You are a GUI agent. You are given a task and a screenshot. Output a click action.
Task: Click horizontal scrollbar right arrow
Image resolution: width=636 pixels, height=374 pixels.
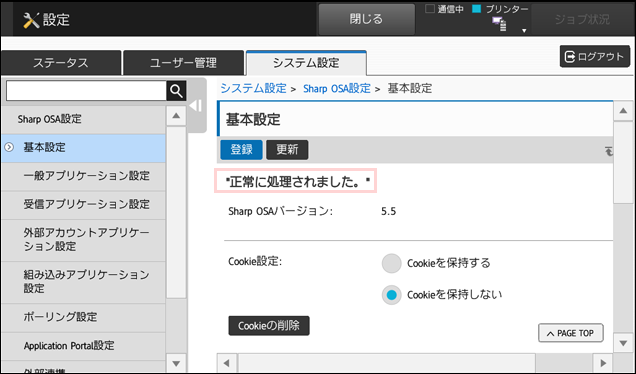click(x=603, y=363)
